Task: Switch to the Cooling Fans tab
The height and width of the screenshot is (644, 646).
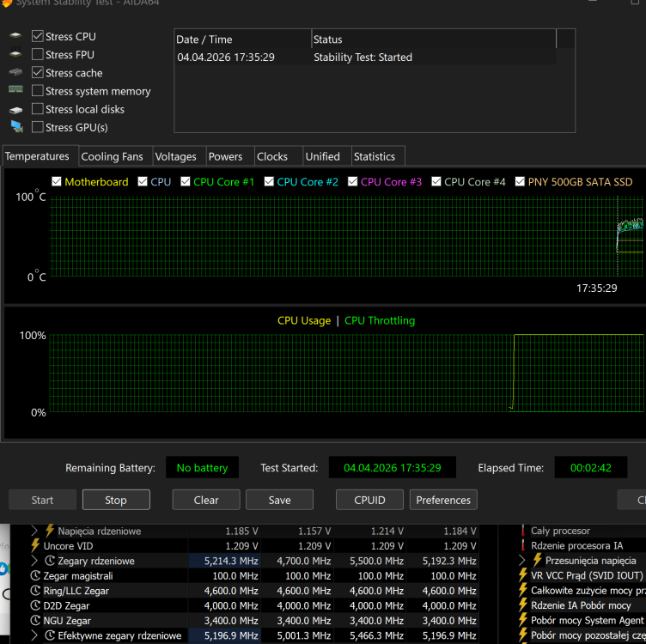Action: [x=112, y=156]
